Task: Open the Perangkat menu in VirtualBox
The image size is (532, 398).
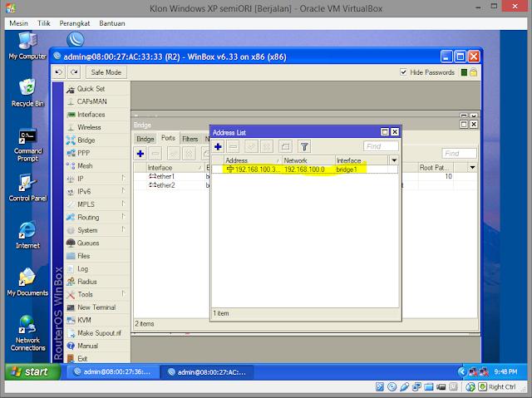Action: (x=75, y=23)
